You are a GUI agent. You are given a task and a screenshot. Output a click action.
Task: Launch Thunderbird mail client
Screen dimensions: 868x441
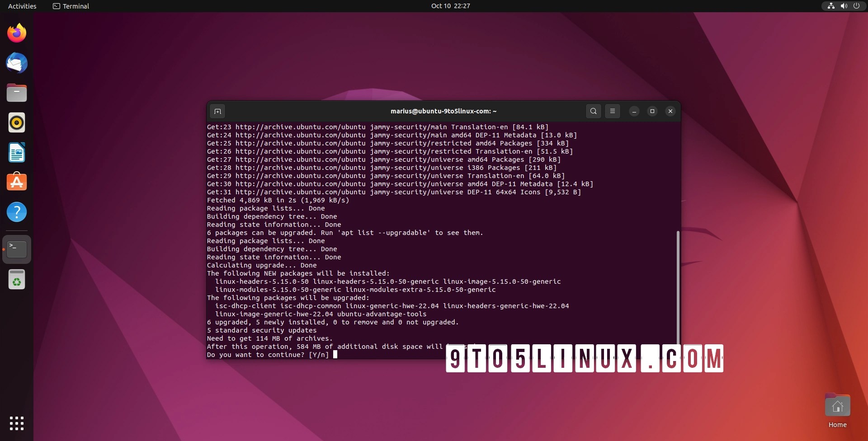click(17, 63)
